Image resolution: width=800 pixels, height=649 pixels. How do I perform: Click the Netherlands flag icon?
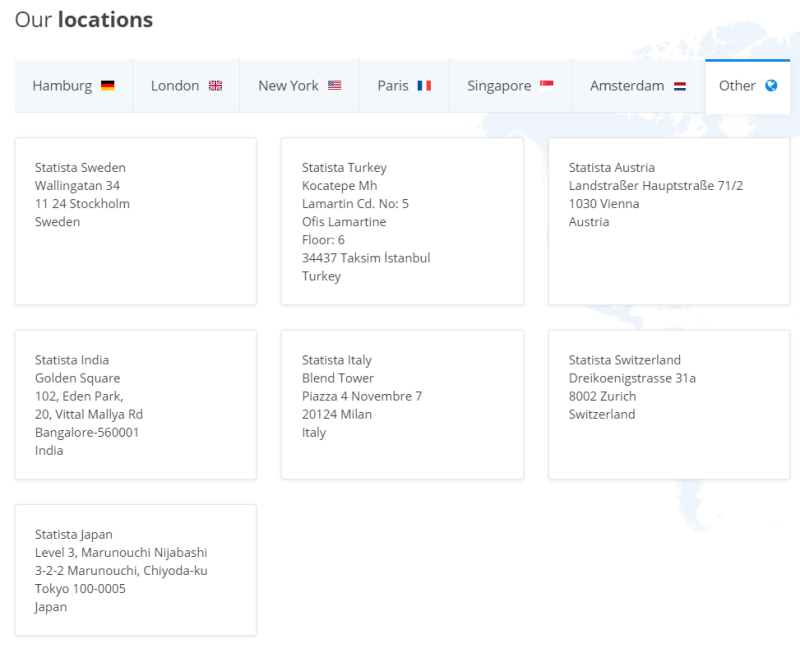point(680,86)
